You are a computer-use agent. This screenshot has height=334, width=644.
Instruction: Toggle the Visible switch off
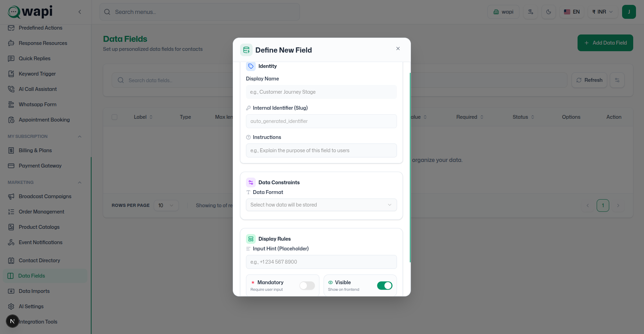coord(385,286)
